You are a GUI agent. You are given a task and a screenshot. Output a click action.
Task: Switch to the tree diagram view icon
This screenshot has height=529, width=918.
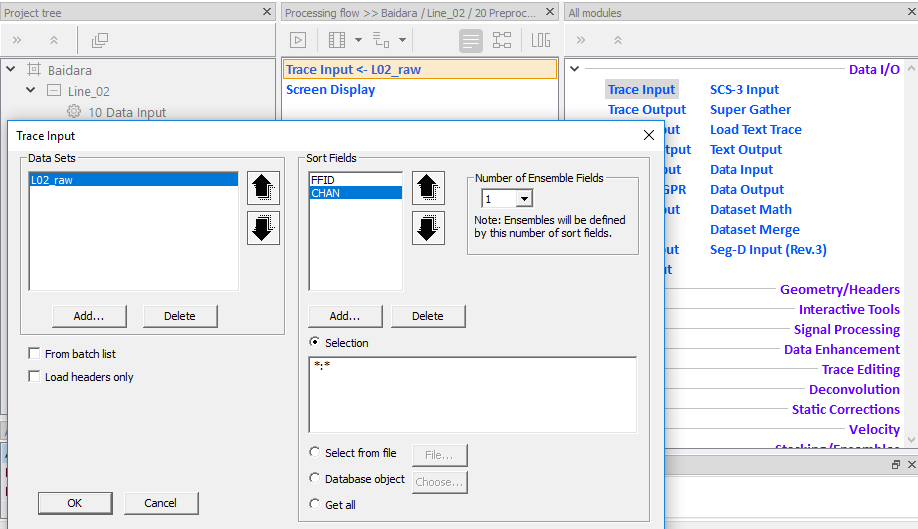502,40
